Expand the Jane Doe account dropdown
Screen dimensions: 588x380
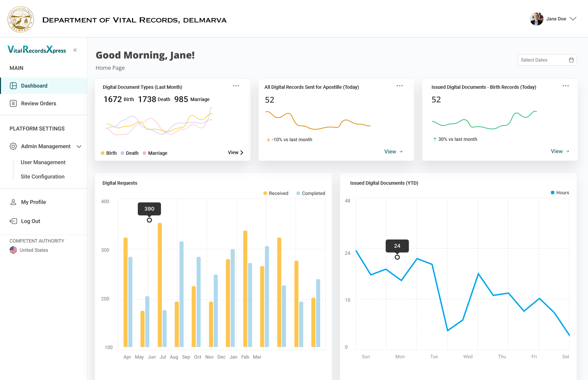(x=574, y=19)
